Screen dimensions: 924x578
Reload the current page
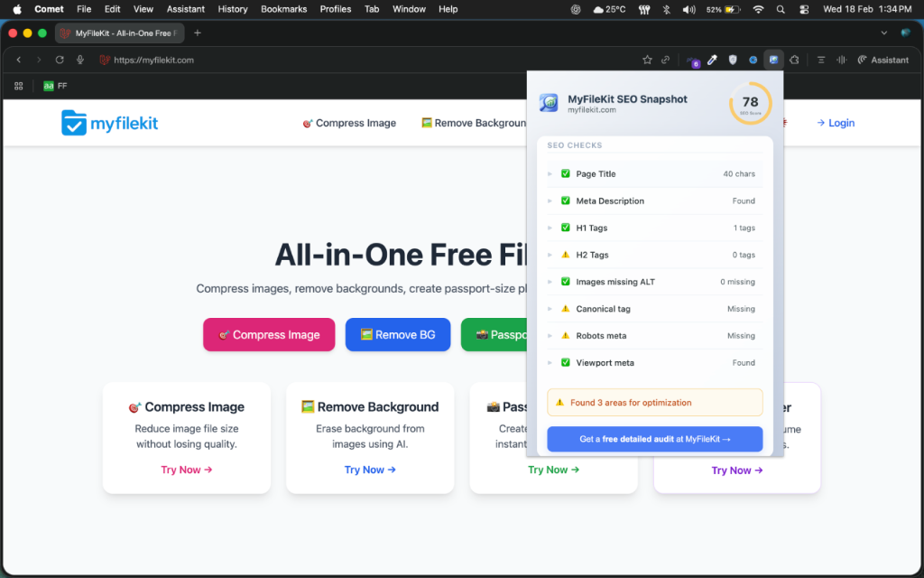tap(60, 60)
